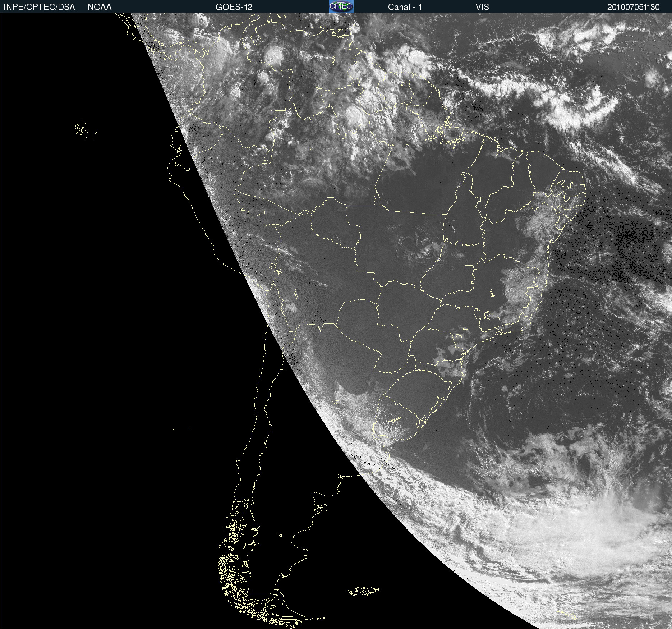Select the timestamp 201007051130

(x=634, y=7)
